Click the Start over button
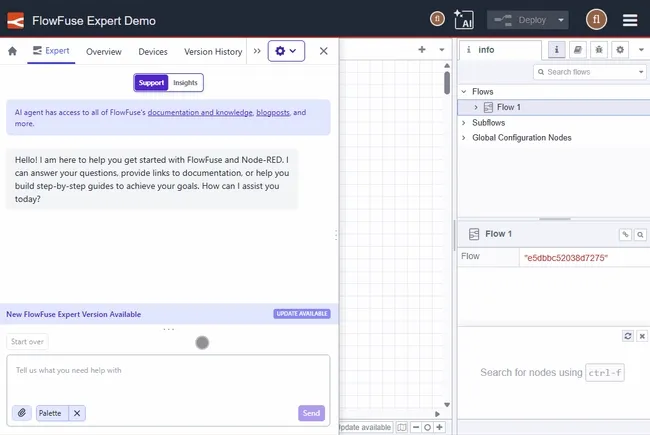Image resolution: width=650 pixels, height=435 pixels. click(27, 342)
